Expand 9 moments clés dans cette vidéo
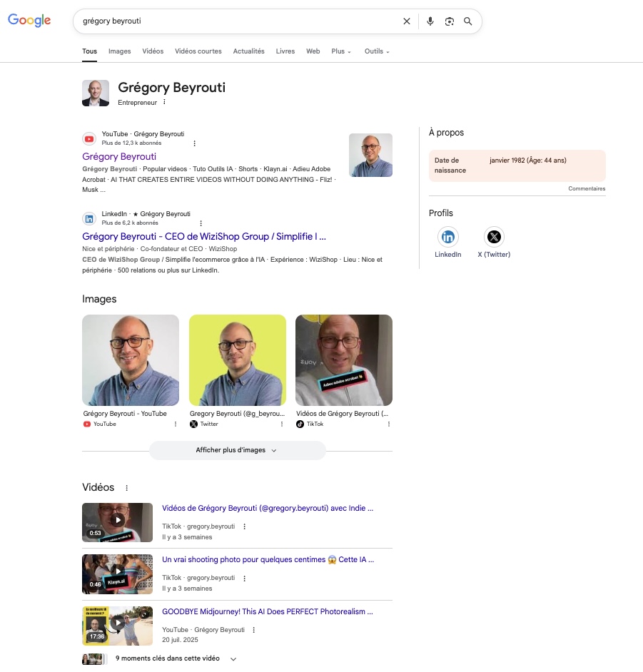Image resolution: width=643 pixels, height=672 pixels. (233, 658)
